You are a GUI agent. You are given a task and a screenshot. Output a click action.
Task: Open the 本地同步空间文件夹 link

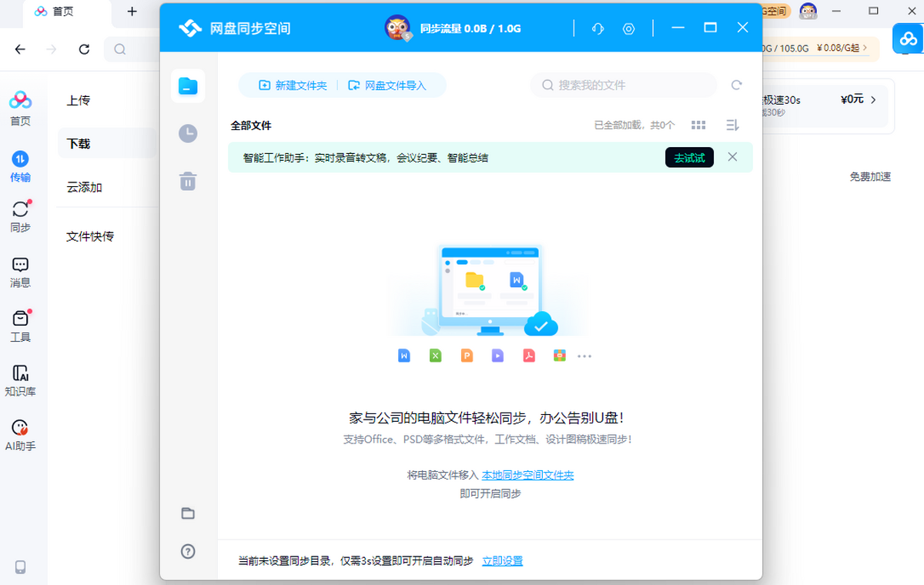point(527,475)
